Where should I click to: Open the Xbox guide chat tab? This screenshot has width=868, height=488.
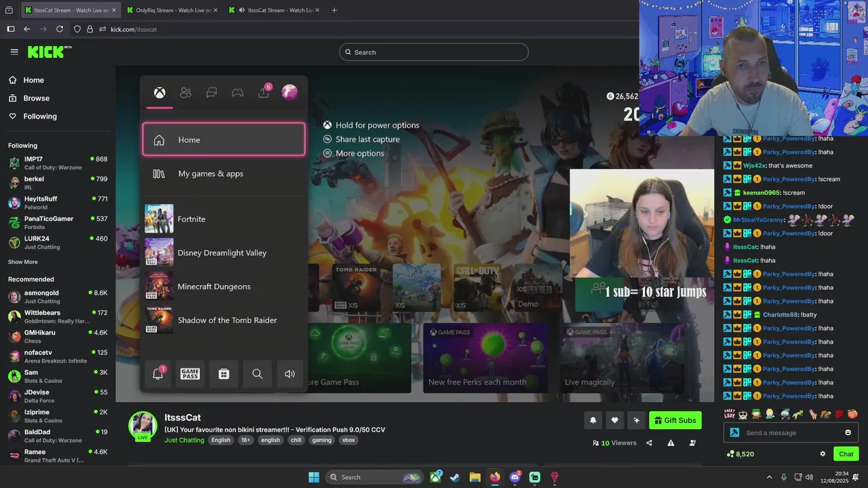point(212,93)
